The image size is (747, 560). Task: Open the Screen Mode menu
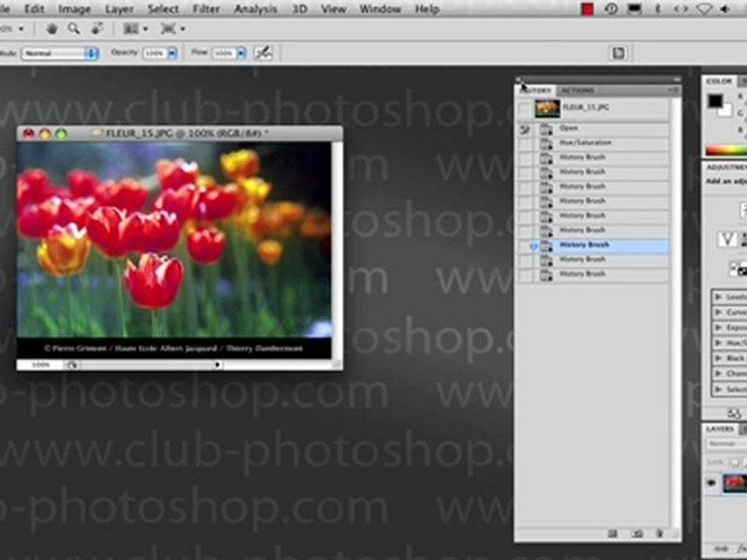(172, 29)
